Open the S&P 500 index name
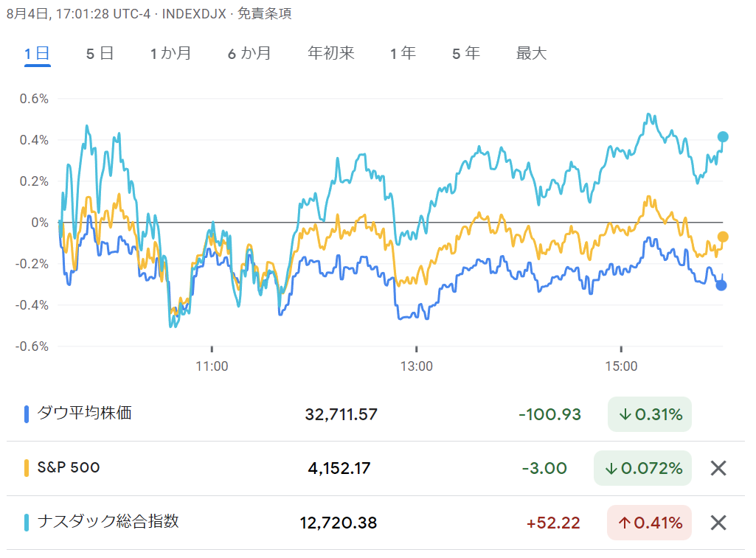756x558 pixels. click(69, 467)
